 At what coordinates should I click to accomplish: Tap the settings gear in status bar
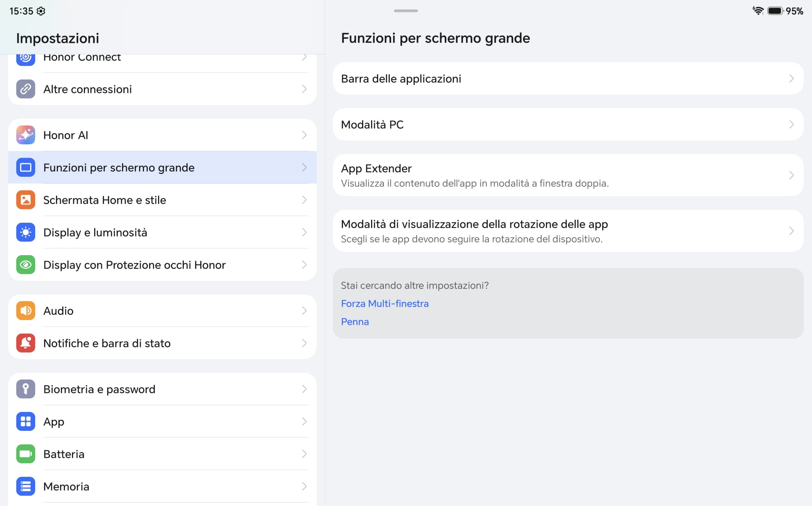click(41, 11)
